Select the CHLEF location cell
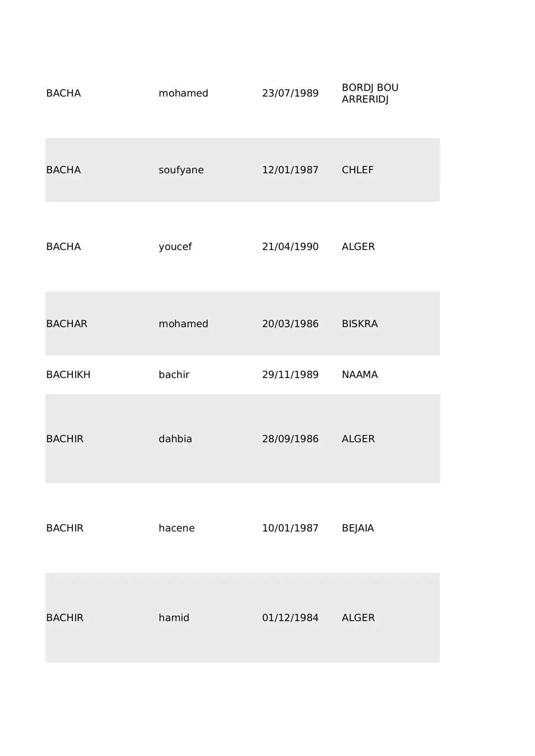Image resolution: width=535 pixels, height=756 pixels. (357, 170)
